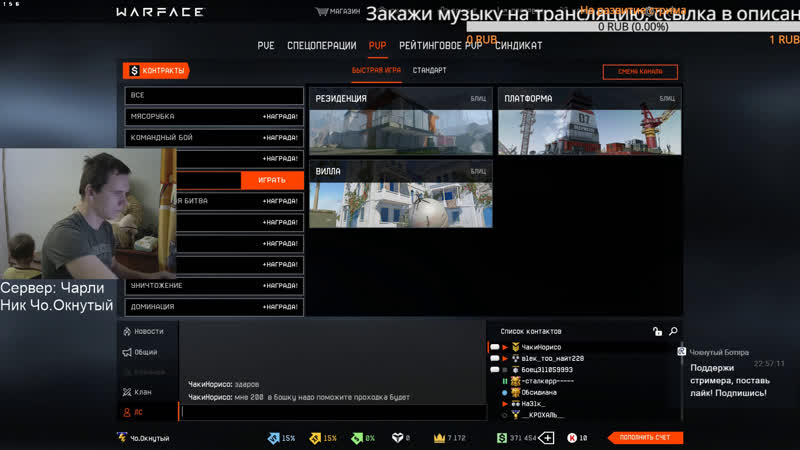Click the green dollar Warbucks icon
Viewport: 800px width, 450px height.
[x=502, y=438]
